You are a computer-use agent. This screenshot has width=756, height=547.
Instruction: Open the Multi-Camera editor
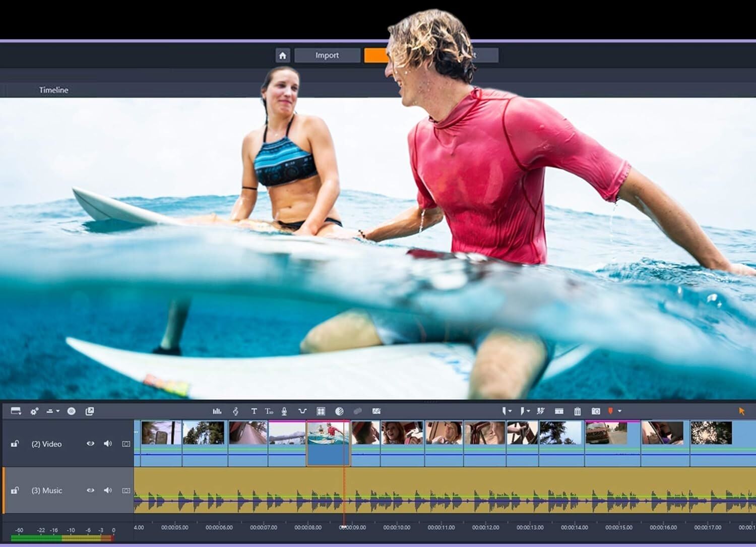click(321, 411)
